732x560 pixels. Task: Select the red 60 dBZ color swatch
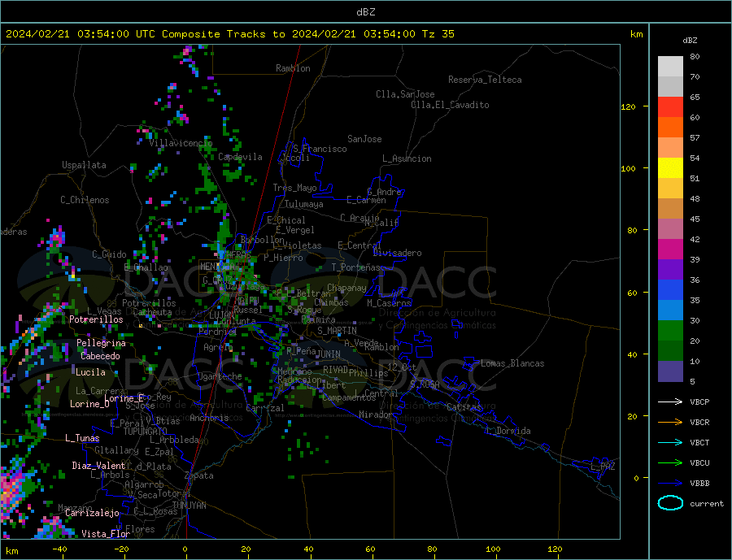[670, 106]
